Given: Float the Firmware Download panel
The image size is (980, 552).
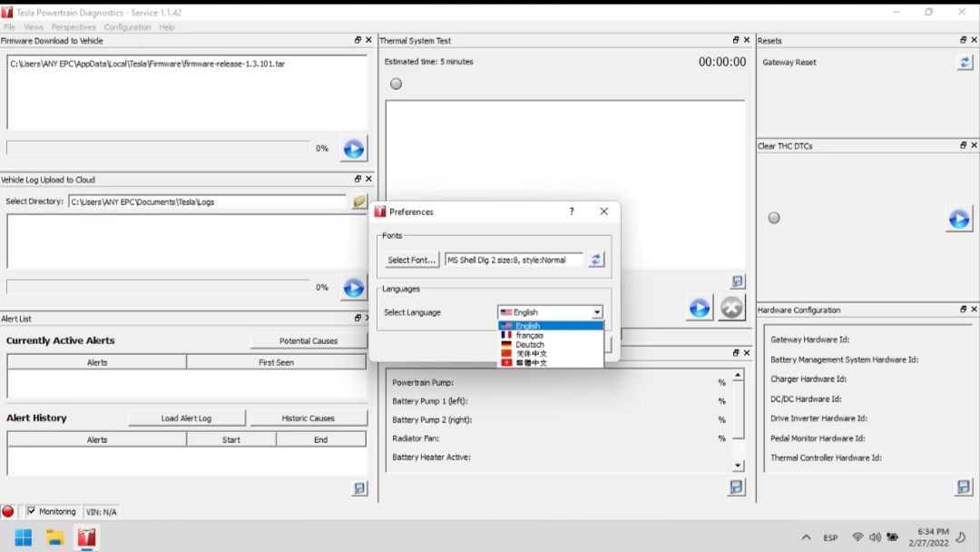Looking at the screenshot, I should click(x=358, y=40).
